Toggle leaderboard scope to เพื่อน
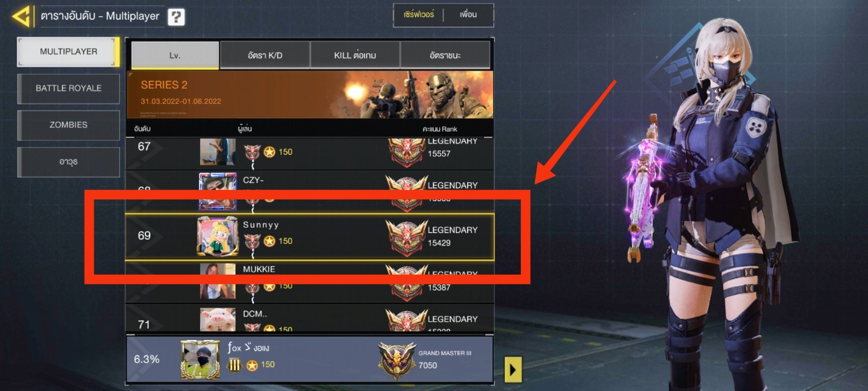This screenshot has width=868, height=391. click(468, 14)
